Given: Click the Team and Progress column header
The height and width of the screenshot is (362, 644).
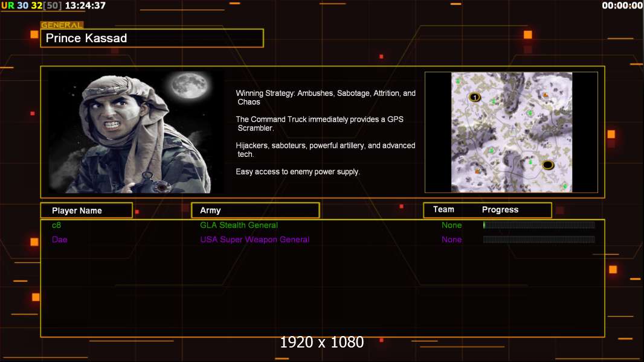Looking at the screenshot, I should (x=487, y=210).
